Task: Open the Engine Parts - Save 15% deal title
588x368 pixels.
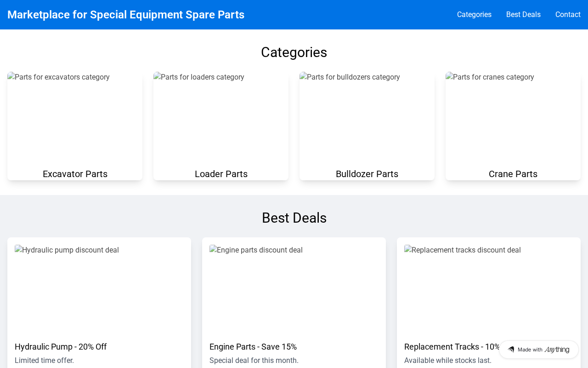Action: point(253,347)
